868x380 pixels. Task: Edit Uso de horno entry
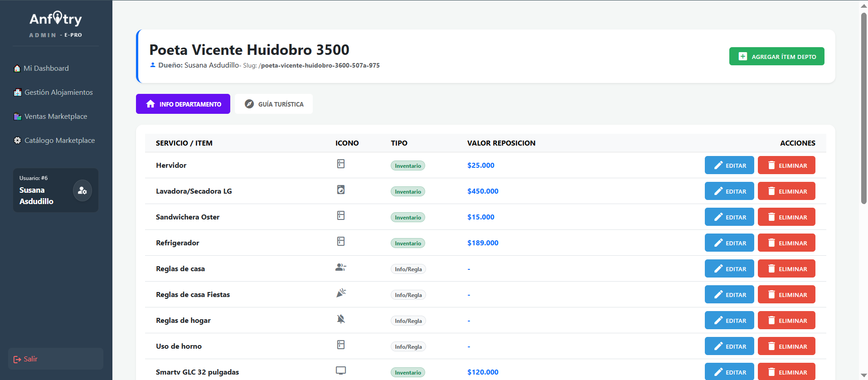click(x=729, y=346)
